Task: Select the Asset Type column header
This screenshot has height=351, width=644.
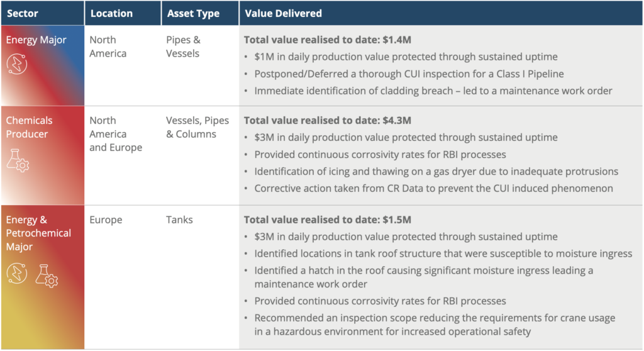Action: (x=193, y=13)
